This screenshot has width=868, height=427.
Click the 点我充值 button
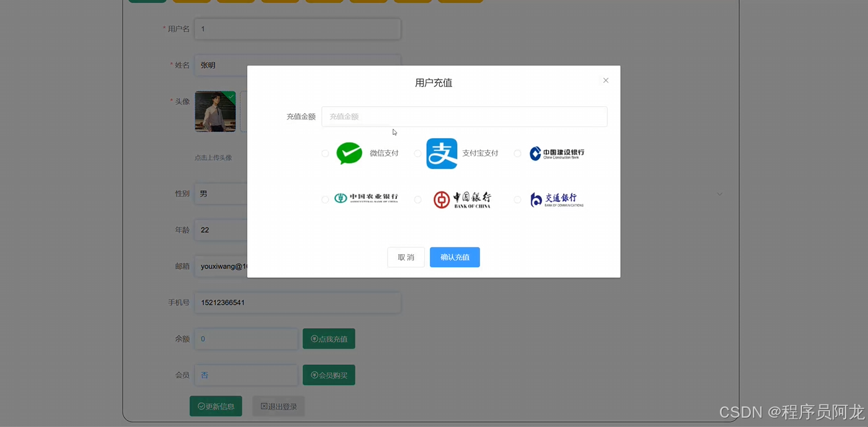(x=329, y=339)
